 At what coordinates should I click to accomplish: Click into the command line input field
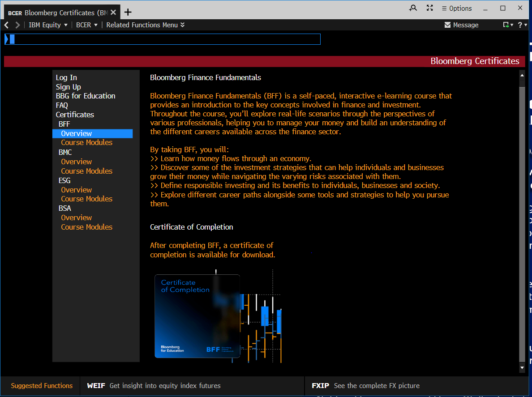click(163, 39)
